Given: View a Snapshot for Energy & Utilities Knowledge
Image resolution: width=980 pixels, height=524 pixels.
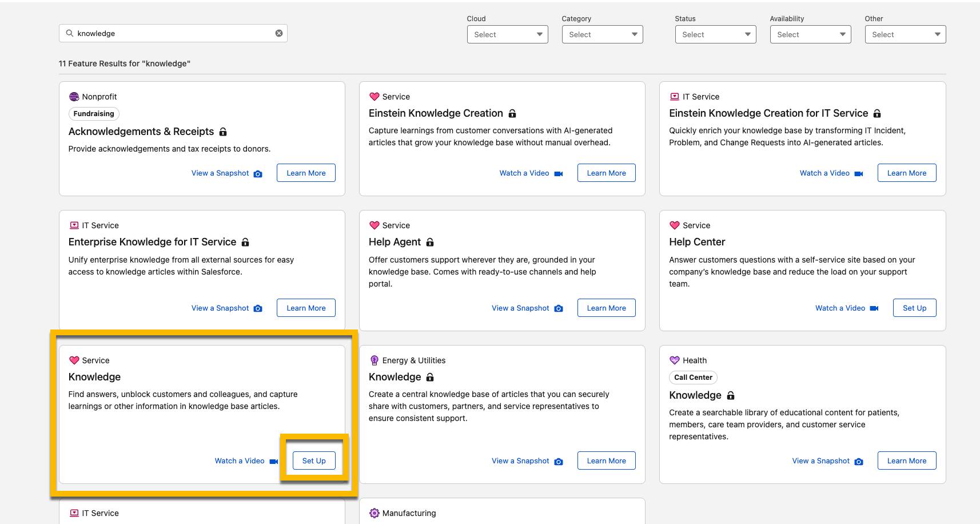Looking at the screenshot, I should coord(520,461).
